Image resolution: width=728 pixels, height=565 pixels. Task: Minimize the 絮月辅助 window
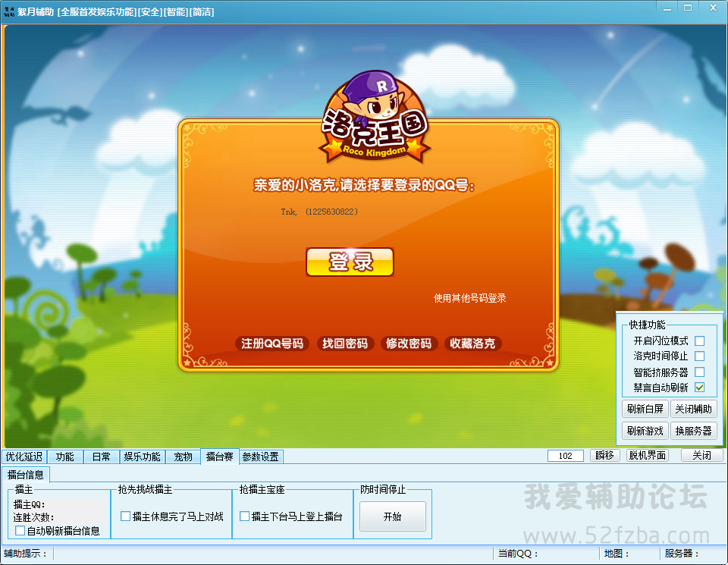click(667, 8)
